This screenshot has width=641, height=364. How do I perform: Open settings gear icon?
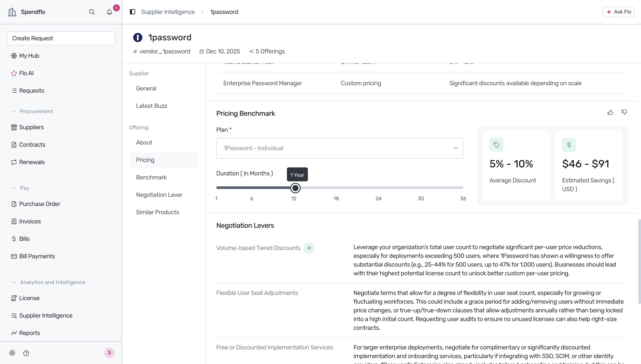(12, 353)
